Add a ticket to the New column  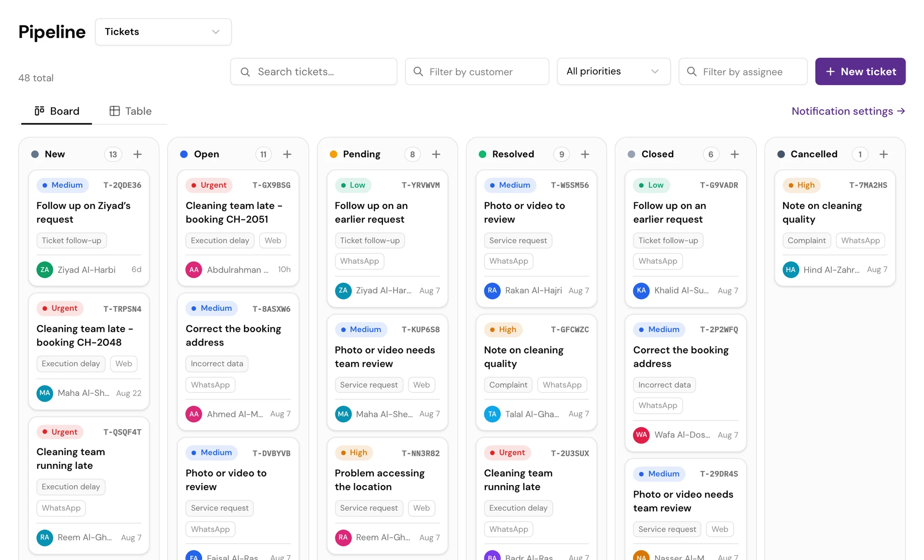(x=137, y=154)
